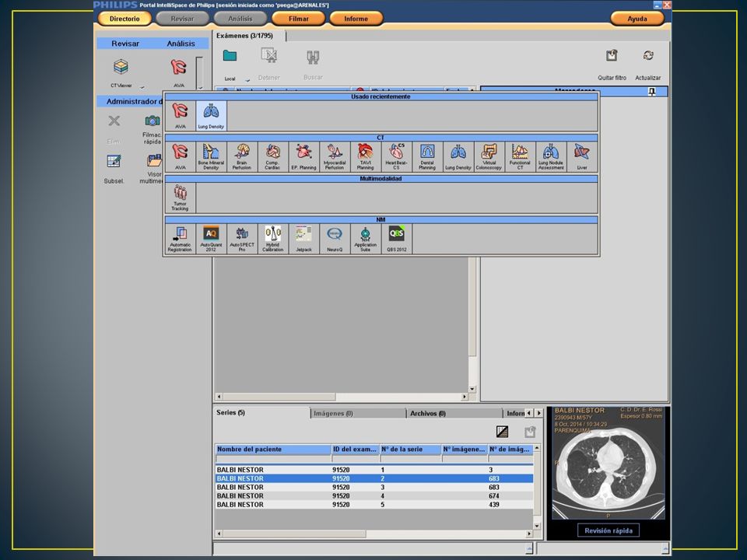Start the Liver analysis application
This screenshot has height=560, width=747.
tap(582, 156)
